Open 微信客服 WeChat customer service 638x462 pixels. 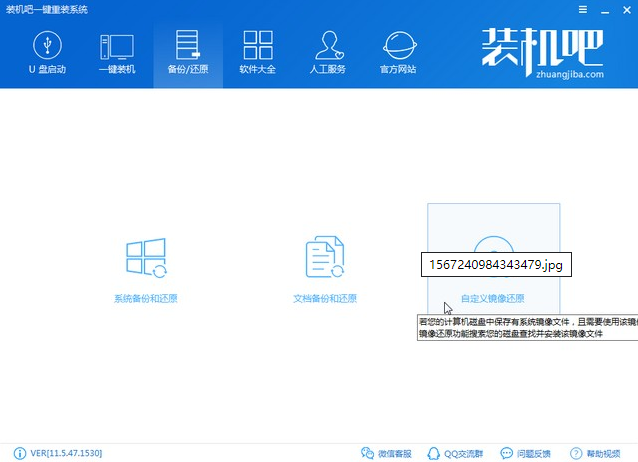point(387,453)
